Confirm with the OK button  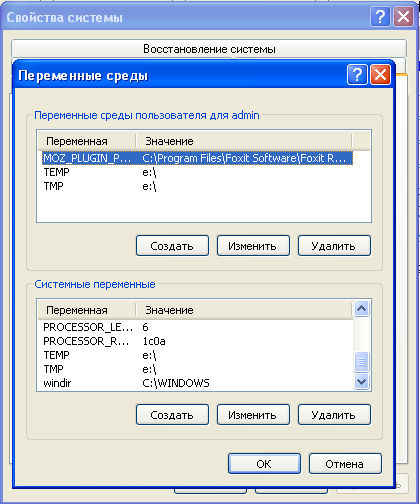[264, 463]
